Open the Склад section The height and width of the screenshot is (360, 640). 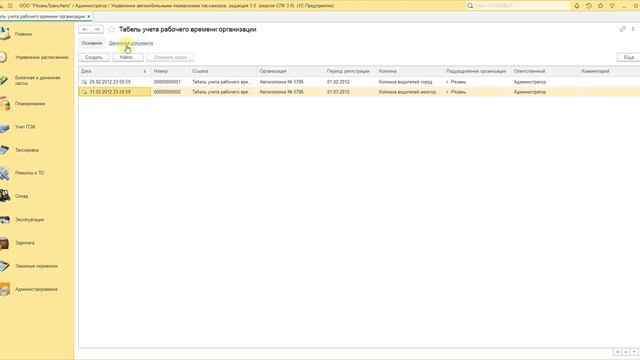point(21,196)
